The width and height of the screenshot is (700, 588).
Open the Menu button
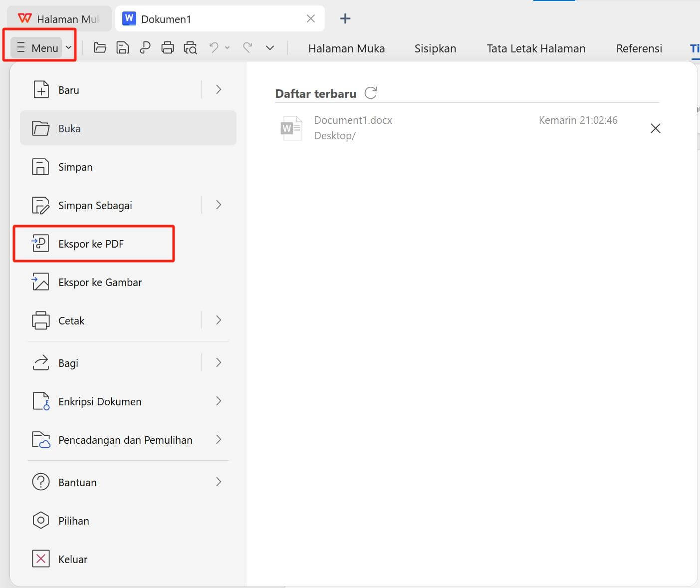[x=39, y=48]
